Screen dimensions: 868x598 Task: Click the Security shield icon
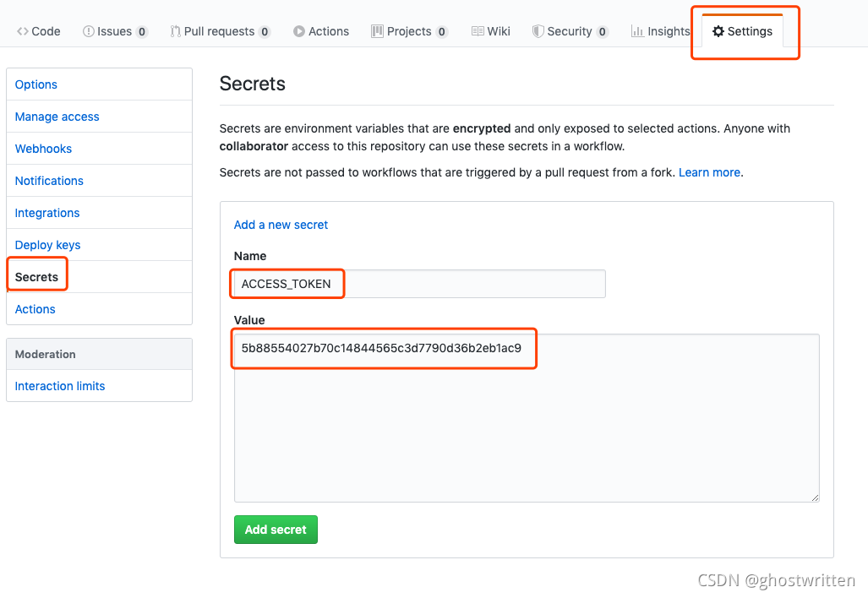click(x=538, y=31)
